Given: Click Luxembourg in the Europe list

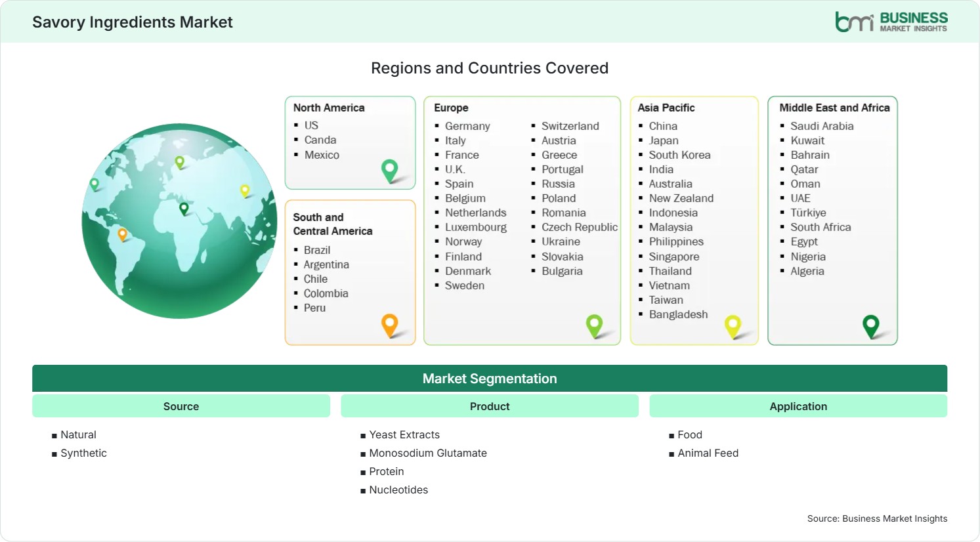Looking at the screenshot, I should (x=476, y=227).
